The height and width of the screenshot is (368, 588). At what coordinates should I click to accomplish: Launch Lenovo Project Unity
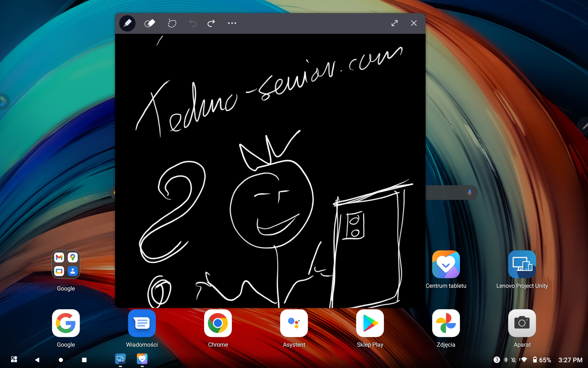tap(522, 264)
